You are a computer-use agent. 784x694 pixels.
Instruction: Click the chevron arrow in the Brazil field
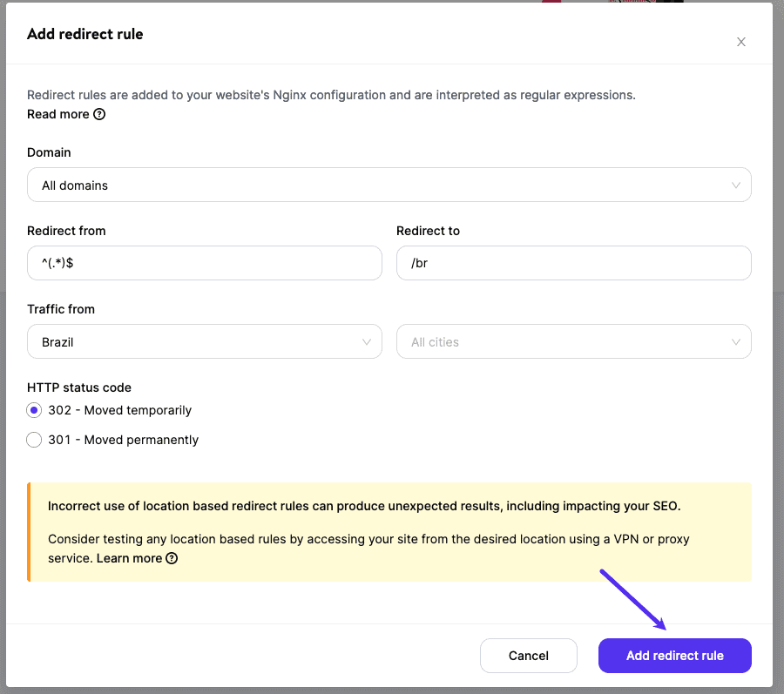coord(367,342)
